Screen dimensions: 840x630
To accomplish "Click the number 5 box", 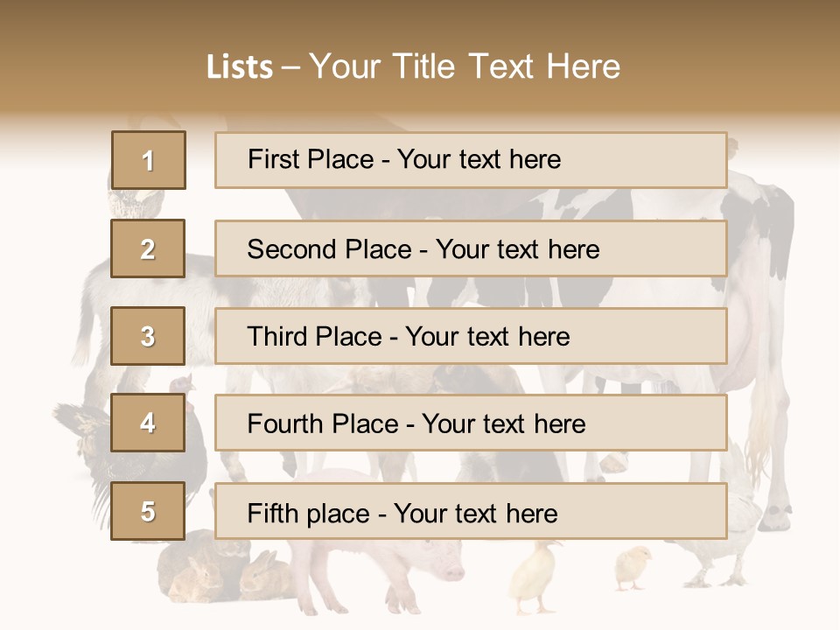I will pos(148,511).
